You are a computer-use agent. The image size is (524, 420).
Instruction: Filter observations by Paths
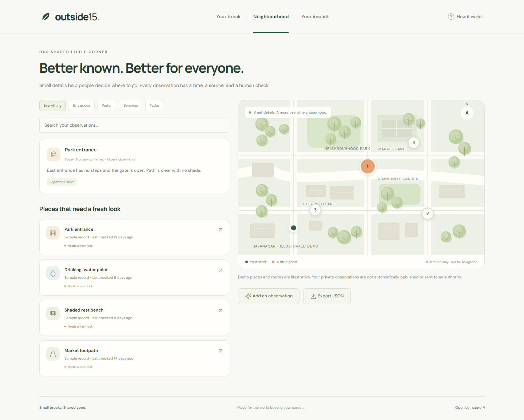154,106
